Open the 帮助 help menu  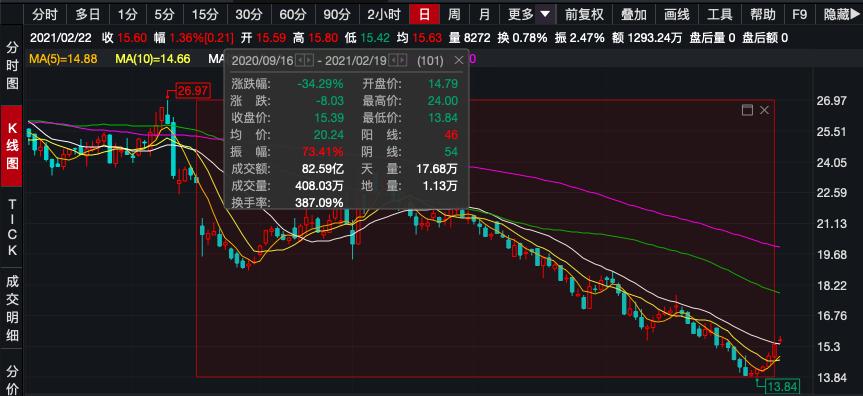pos(762,14)
